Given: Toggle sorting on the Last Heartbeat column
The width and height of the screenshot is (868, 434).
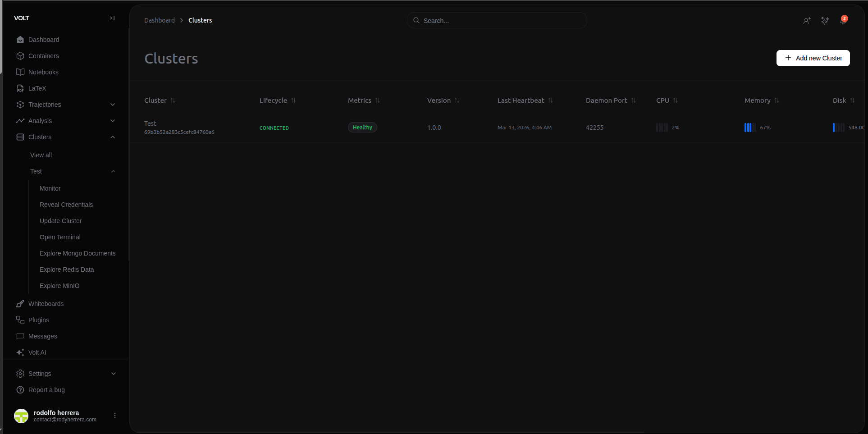Looking at the screenshot, I should 550,101.
